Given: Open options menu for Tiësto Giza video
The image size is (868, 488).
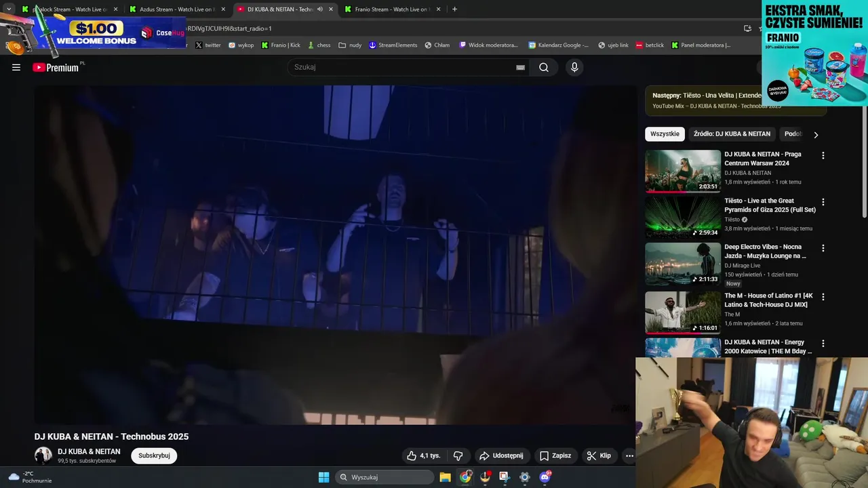Looking at the screenshot, I should click(x=823, y=202).
